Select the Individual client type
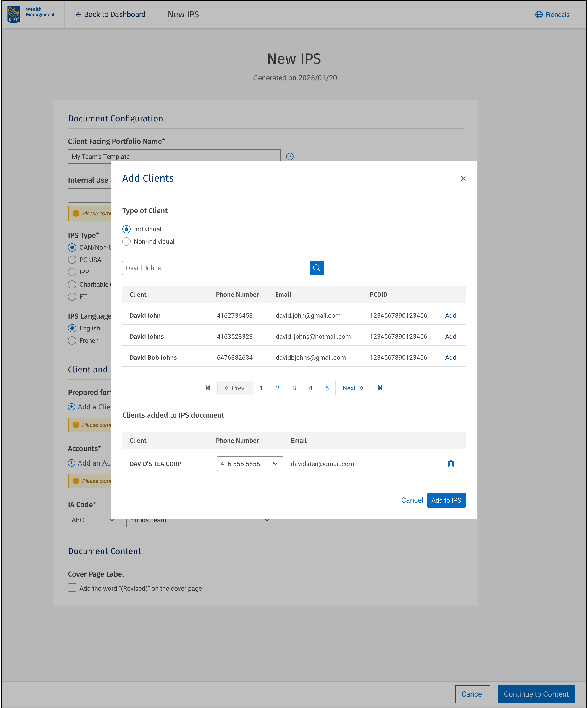The width and height of the screenshot is (588, 708). [126, 229]
